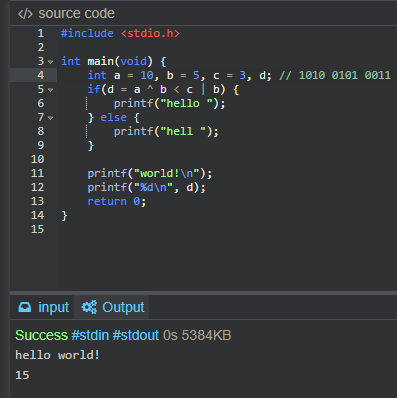Collapse the main function fold arrow on line 3
Screen dimensions: 397x398
click(50, 62)
